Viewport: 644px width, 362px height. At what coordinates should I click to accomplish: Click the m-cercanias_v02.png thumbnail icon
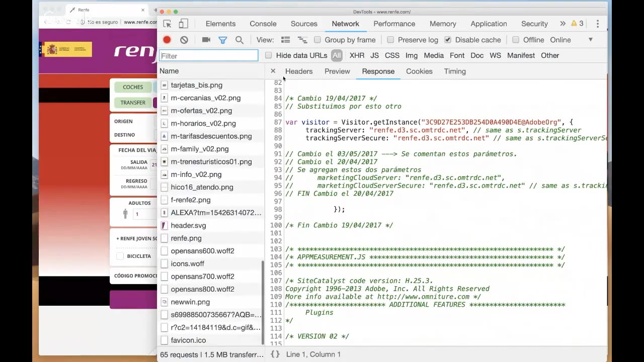(164, 98)
